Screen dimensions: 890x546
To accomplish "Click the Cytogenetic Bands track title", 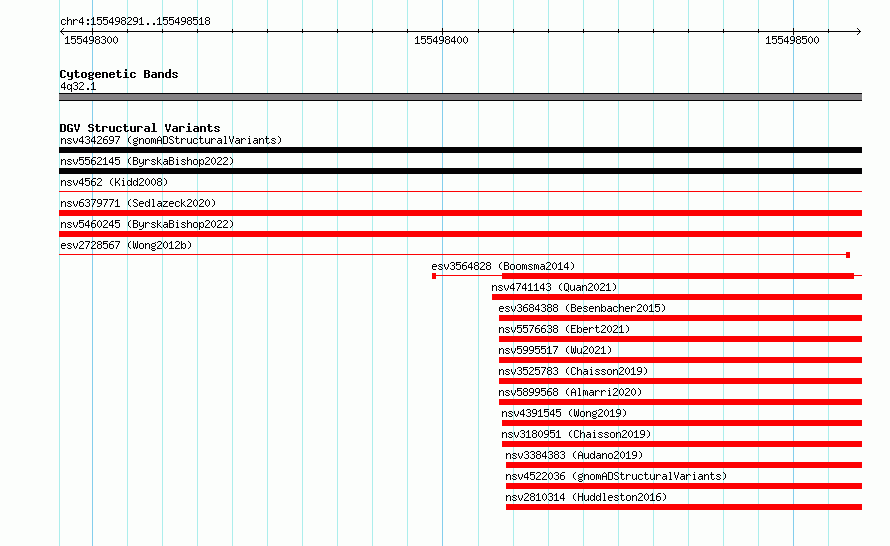I will pos(119,74).
